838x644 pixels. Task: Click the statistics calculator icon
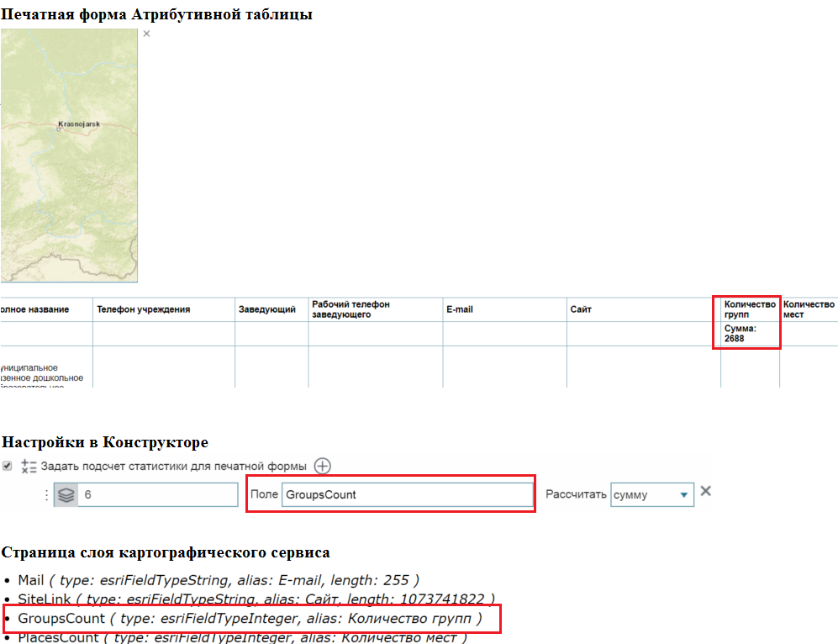[x=29, y=466]
